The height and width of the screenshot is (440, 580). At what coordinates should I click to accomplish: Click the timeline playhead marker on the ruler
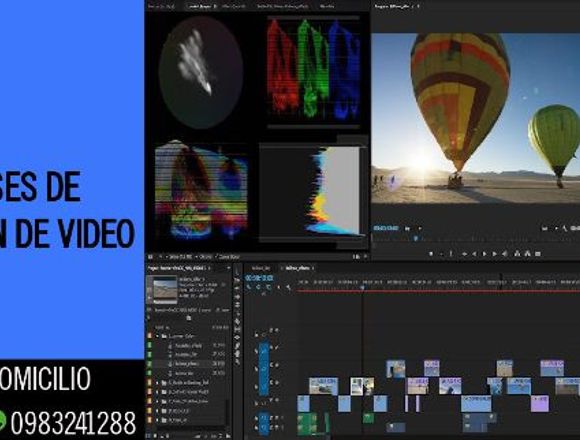[362, 287]
